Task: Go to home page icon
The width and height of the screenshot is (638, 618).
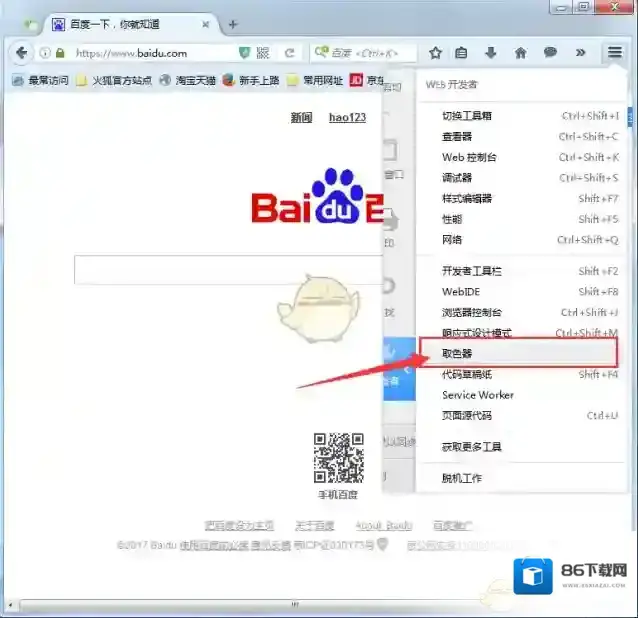Action: pyautogui.click(x=520, y=52)
